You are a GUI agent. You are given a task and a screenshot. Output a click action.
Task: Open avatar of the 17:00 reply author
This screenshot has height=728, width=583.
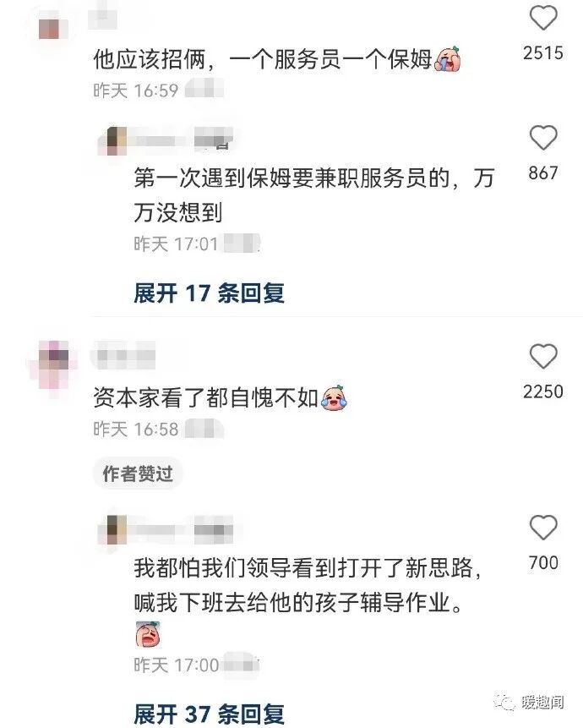pos(116,530)
